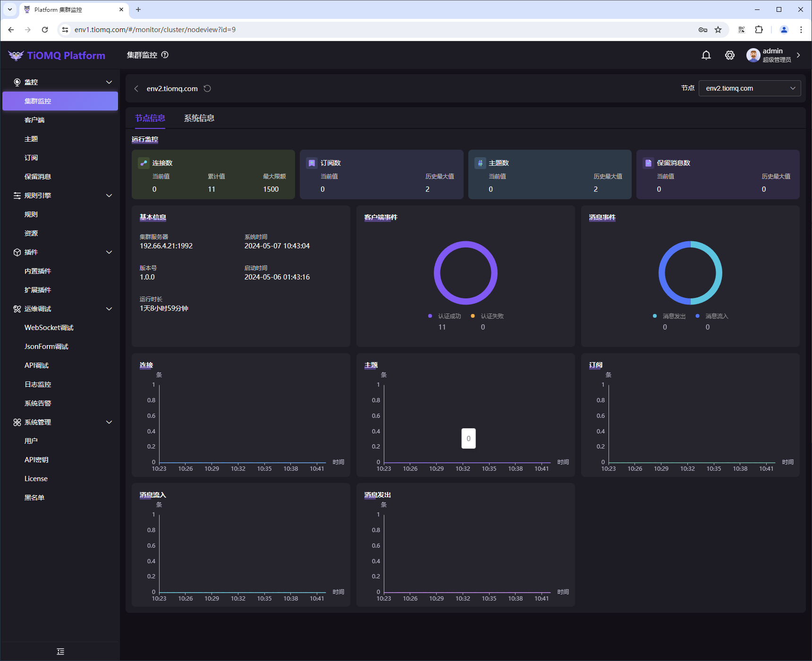812x661 pixels.
Task: Click cluster server address 192.66.4.21:1992
Action: point(166,246)
